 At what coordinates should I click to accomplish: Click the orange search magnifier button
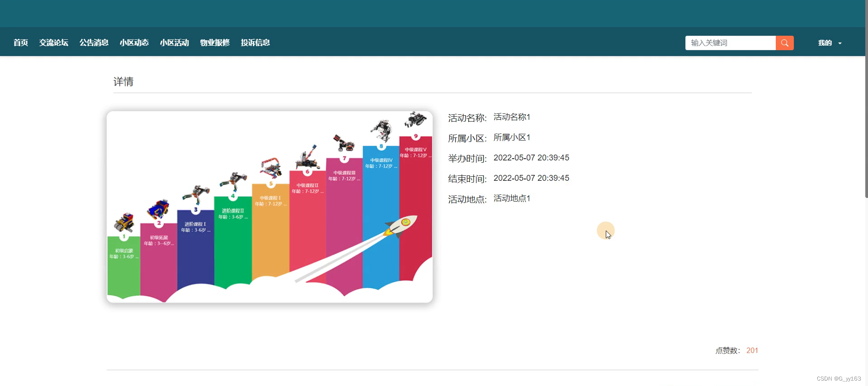click(784, 43)
